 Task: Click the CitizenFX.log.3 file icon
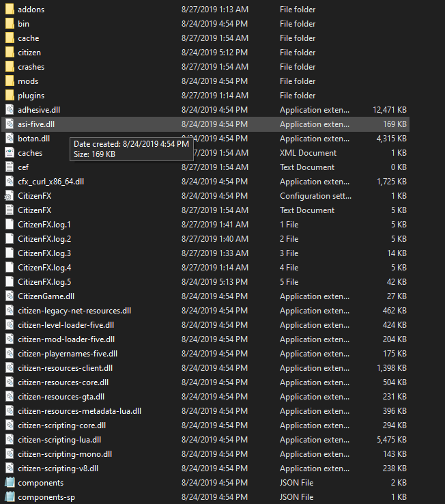10,253
